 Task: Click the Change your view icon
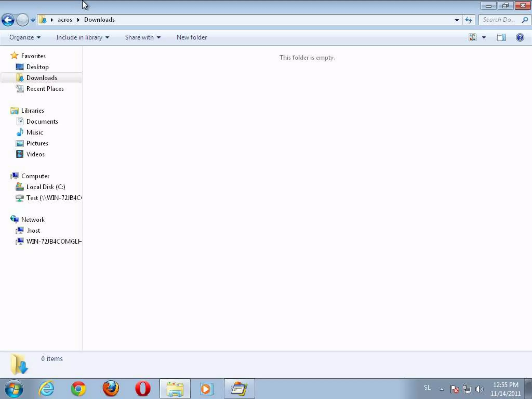tap(473, 37)
